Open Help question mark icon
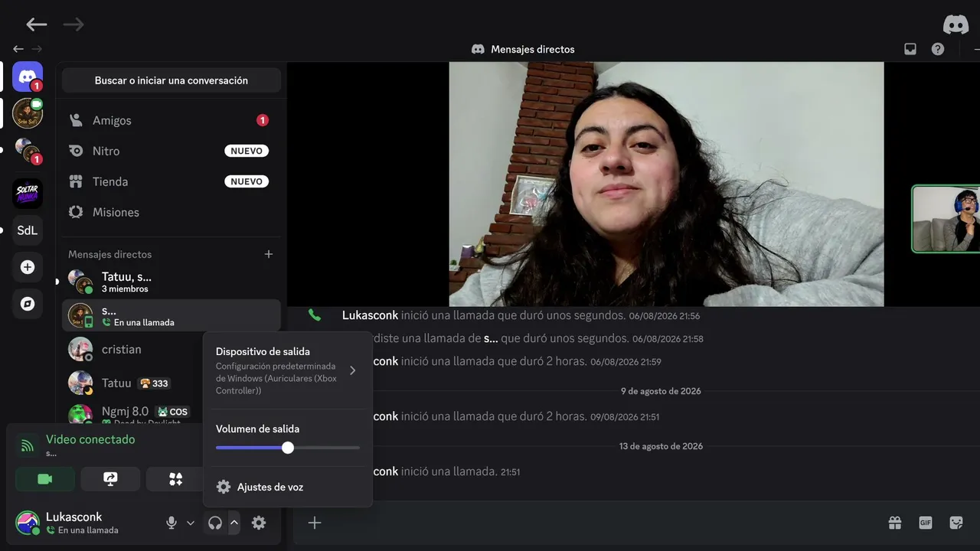The height and width of the screenshot is (551, 980). [x=938, y=49]
